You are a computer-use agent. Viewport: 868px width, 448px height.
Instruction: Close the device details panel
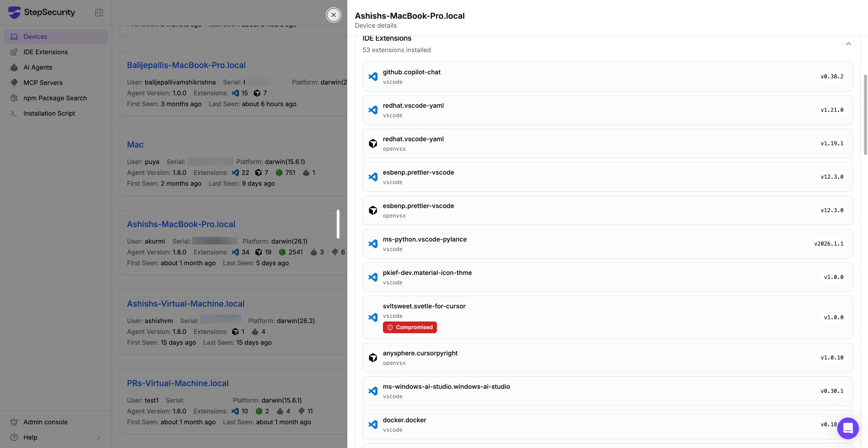click(x=333, y=15)
